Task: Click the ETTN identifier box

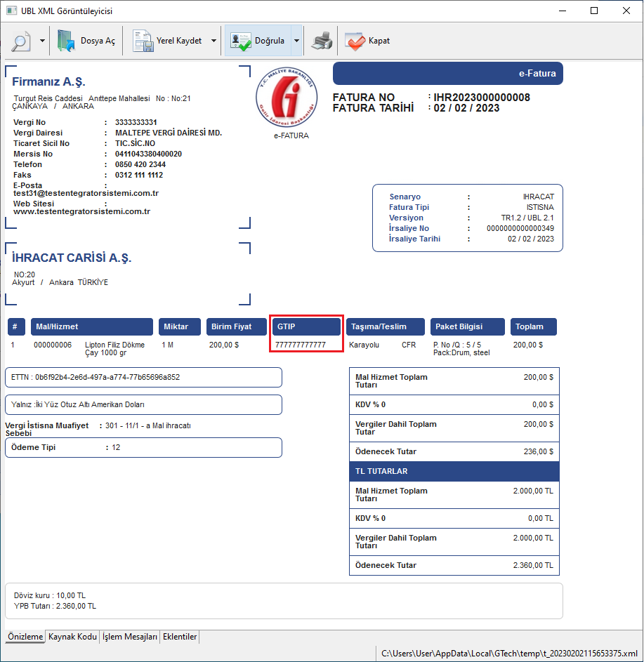Action: (143, 377)
